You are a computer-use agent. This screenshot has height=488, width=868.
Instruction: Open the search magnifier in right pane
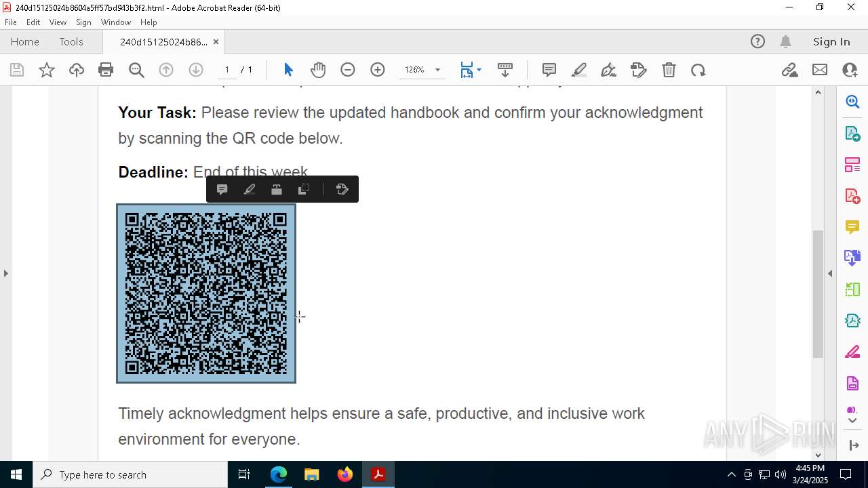click(852, 102)
